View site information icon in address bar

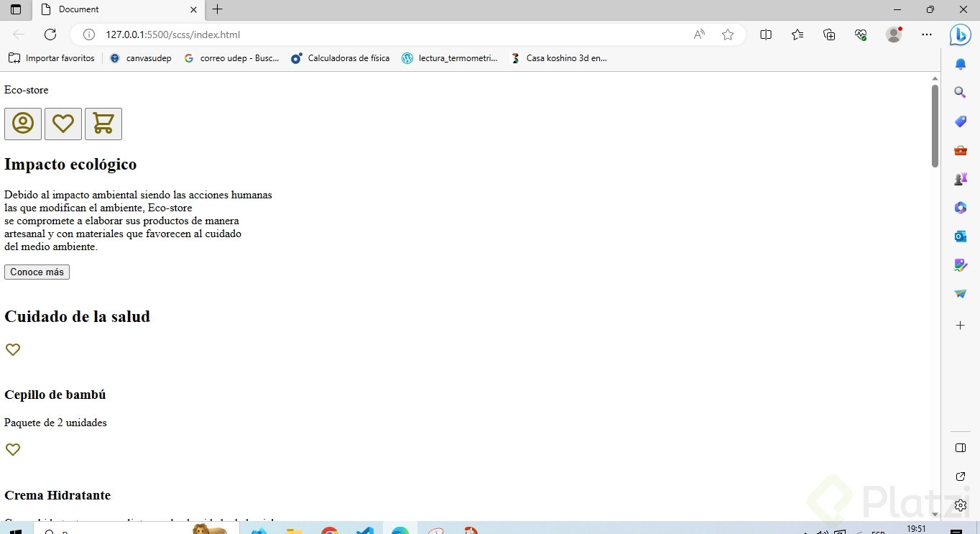[x=89, y=34]
